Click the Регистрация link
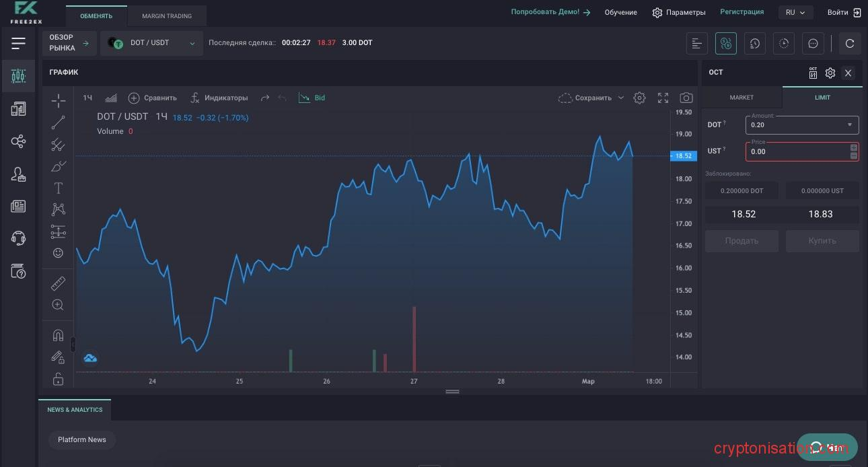868x467 pixels. pos(742,12)
